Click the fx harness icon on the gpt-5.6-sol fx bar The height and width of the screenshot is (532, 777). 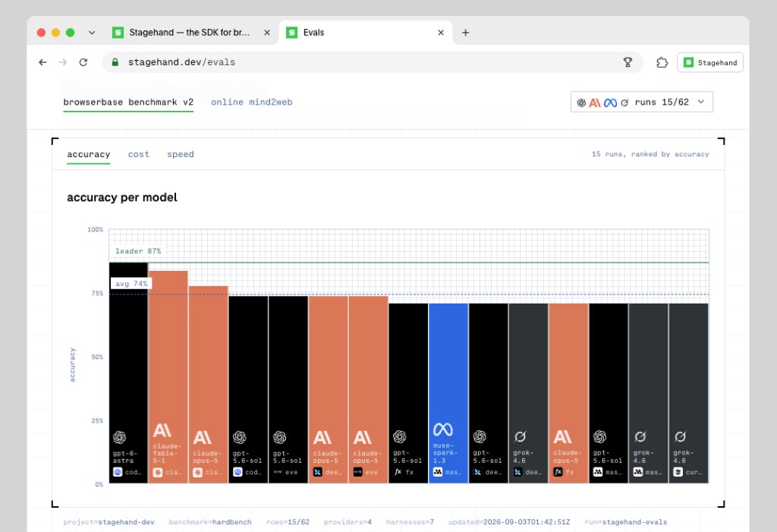(x=398, y=472)
